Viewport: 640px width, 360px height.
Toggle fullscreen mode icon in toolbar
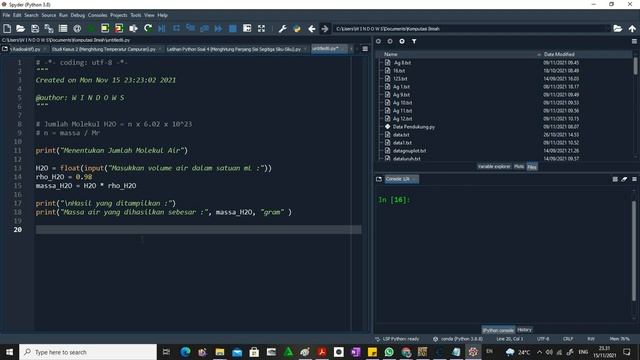[x=261, y=29]
